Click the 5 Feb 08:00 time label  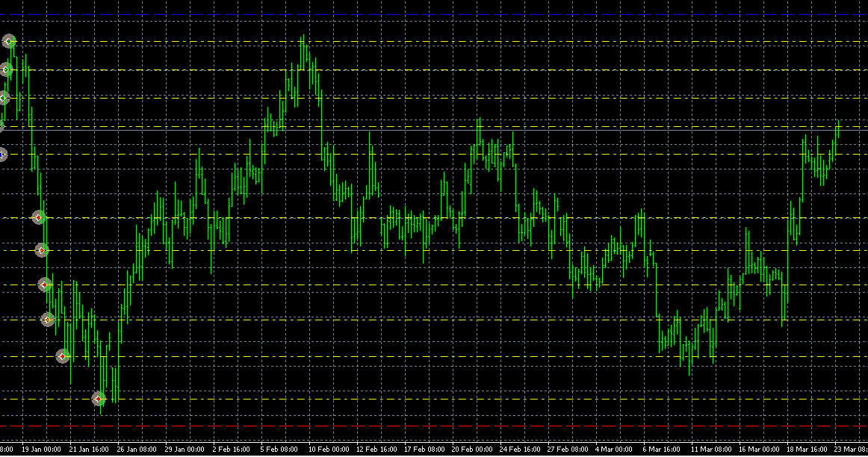coord(279,450)
